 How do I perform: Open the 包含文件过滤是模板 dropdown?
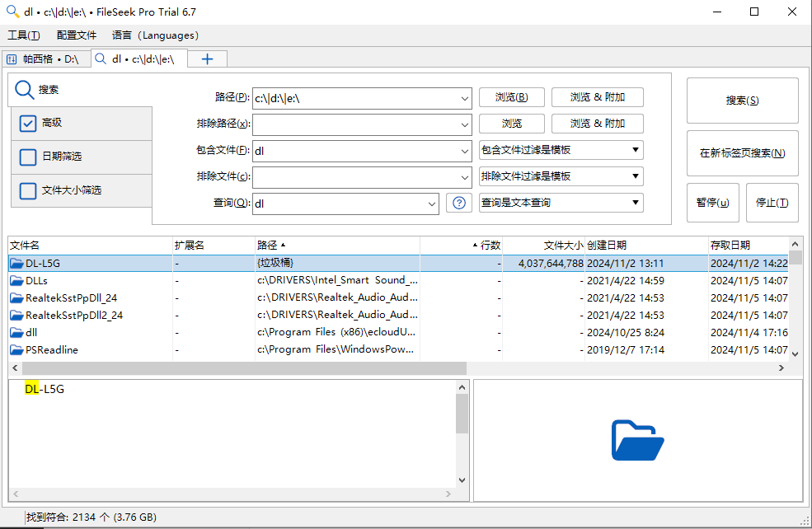pyautogui.click(x=561, y=150)
